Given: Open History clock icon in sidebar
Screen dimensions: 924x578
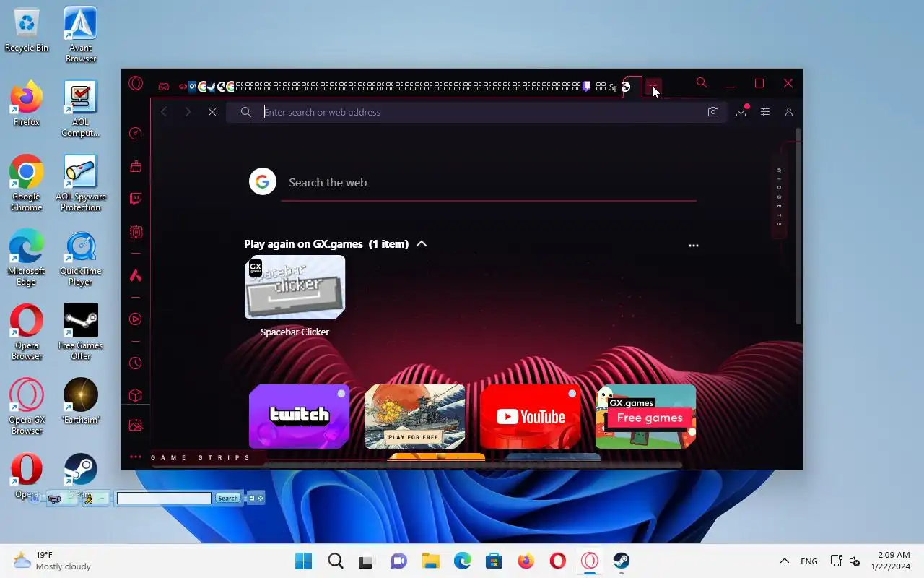Looking at the screenshot, I should click(136, 363).
